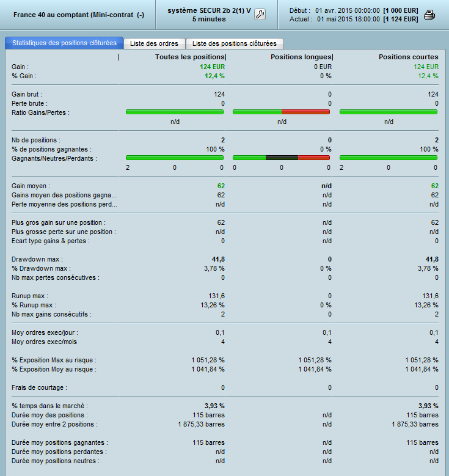
Task: Click the Frais de courtage label
Action: 39,387
